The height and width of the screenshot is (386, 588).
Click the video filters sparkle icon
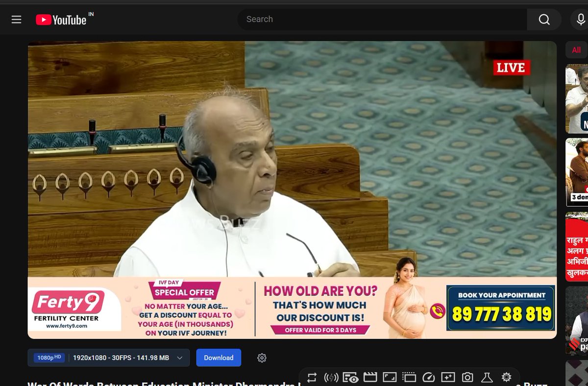coord(448,377)
